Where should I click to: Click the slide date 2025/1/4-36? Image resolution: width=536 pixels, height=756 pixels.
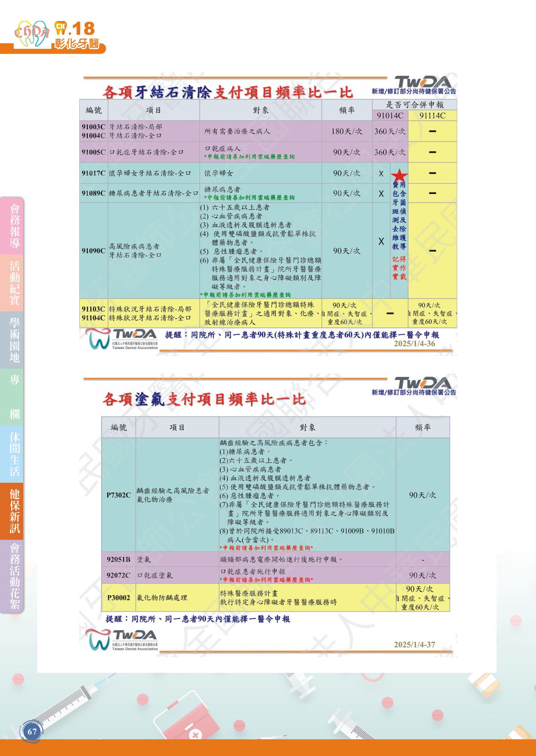[x=414, y=344]
